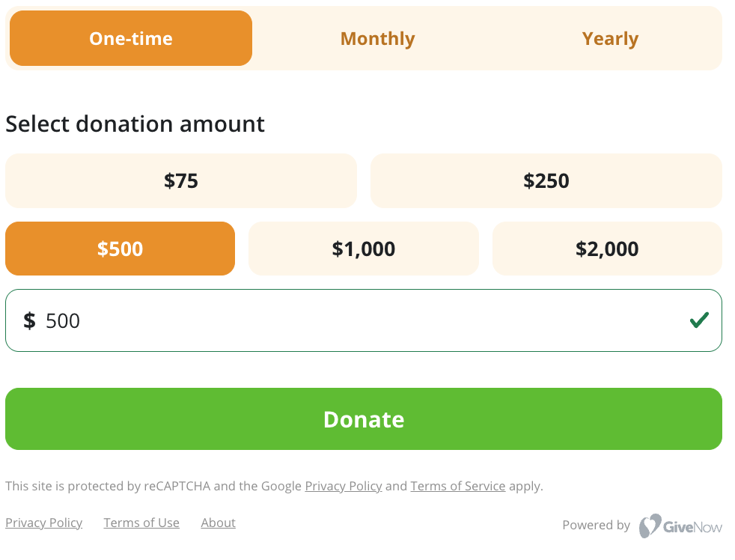This screenshot has width=735, height=560.
Task: Click the green checkmark validation icon
Action: (x=699, y=320)
